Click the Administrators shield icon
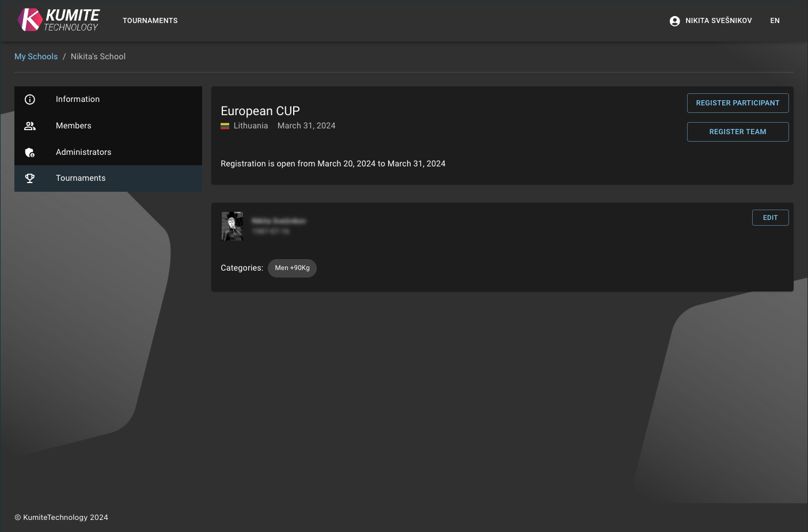This screenshot has height=532, width=808. coord(30,153)
